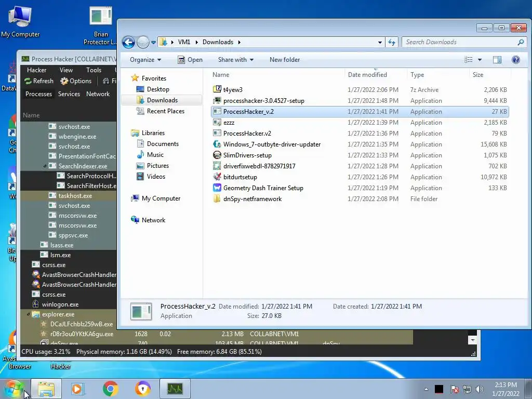
Task: Click VM1 in the address breadcrumb
Action: [x=184, y=42]
